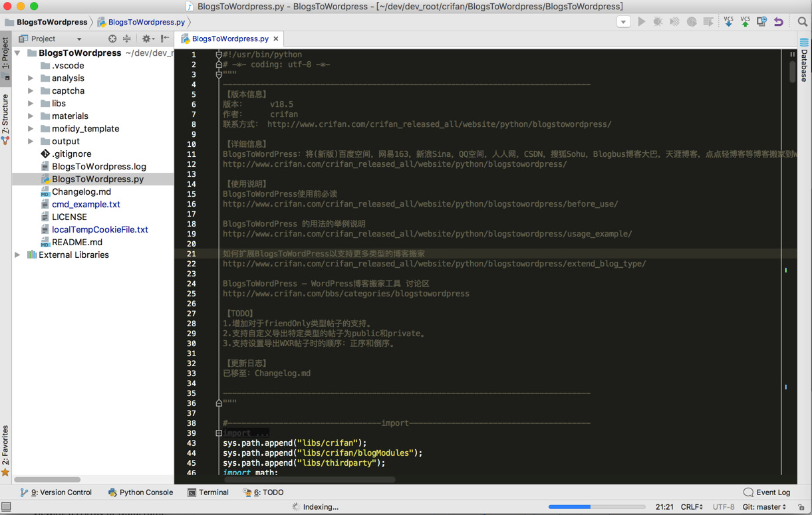
Task: Open the 2: Favorites side tab
Action: 5,451
